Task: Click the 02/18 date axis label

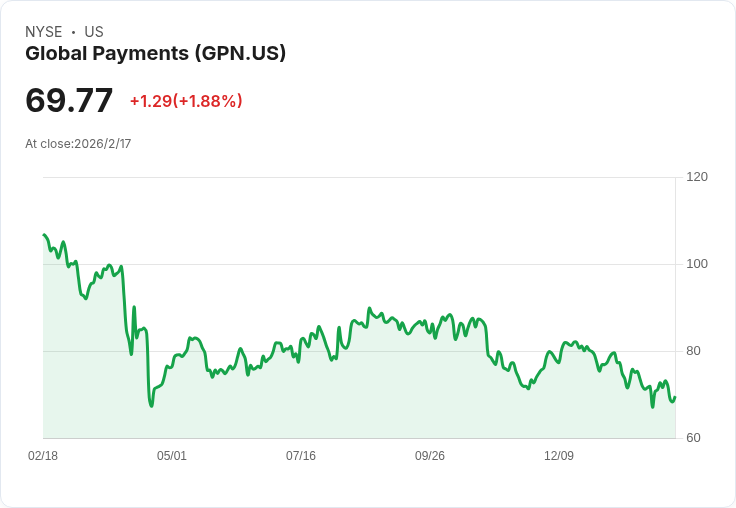Action: (43, 455)
